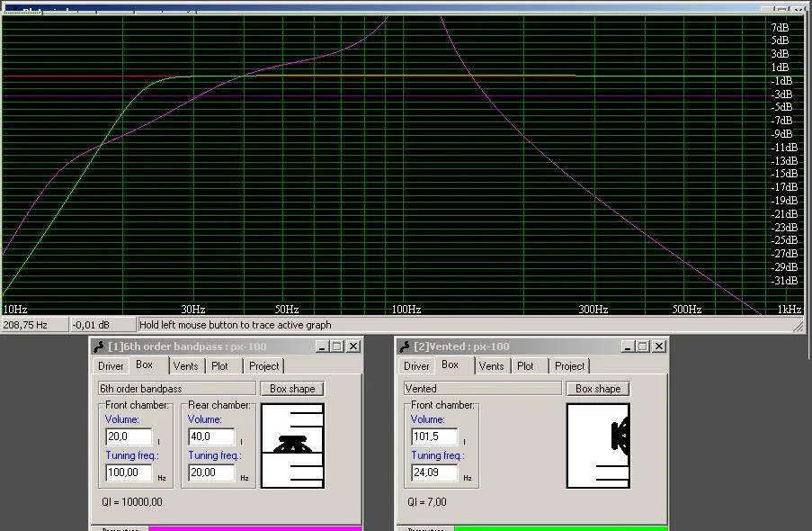
Task: Switch to Vents tab in Vented window
Action: [491, 366]
